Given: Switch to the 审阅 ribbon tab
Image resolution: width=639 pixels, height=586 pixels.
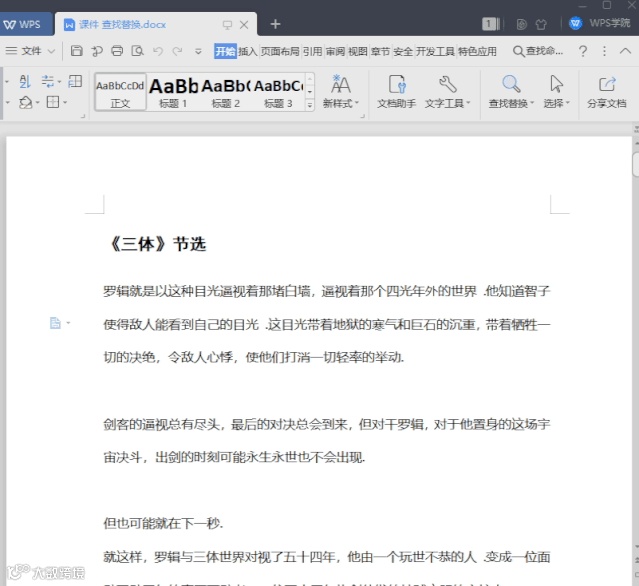Looking at the screenshot, I should pyautogui.click(x=335, y=51).
